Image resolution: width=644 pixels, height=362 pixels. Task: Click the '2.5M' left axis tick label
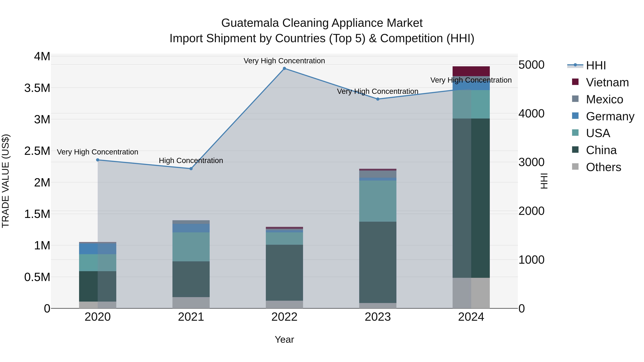(37, 151)
